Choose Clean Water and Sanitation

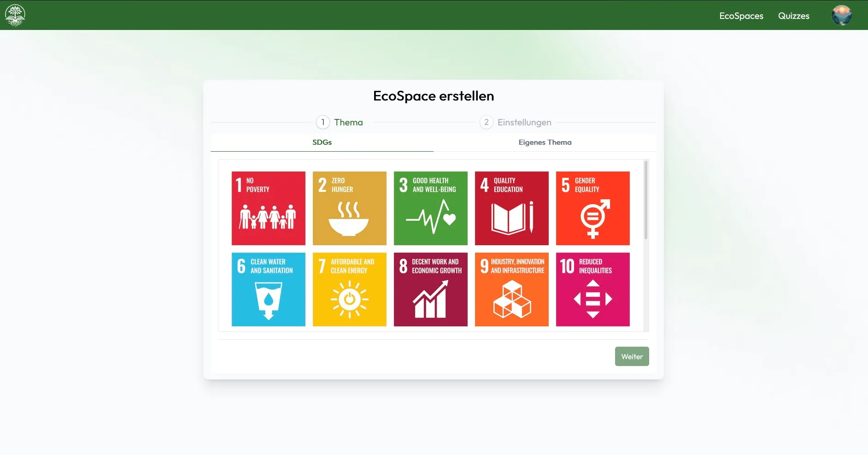pos(268,290)
